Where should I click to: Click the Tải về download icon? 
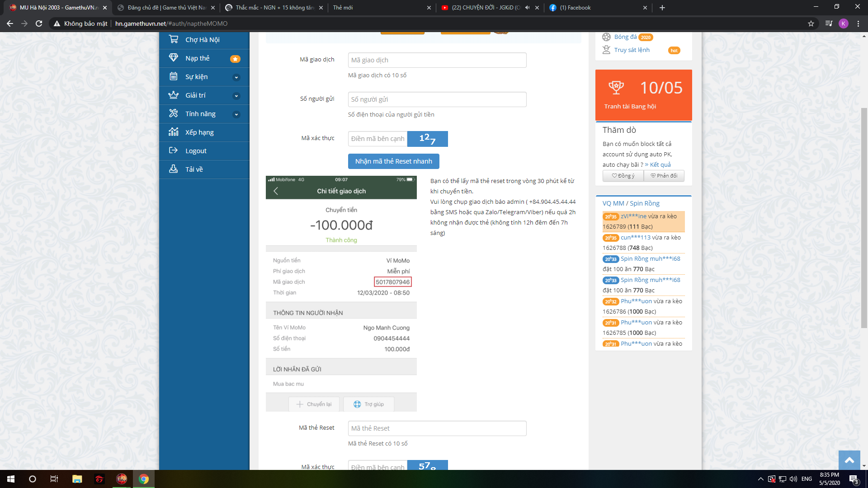tap(173, 169)
